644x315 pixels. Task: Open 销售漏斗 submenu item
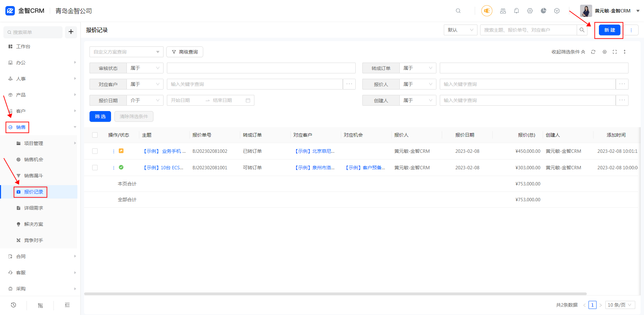coord(34,176)
